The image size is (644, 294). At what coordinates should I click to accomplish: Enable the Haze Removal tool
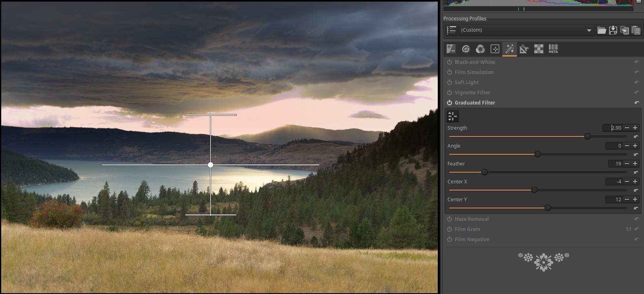(x=450, y=219)
